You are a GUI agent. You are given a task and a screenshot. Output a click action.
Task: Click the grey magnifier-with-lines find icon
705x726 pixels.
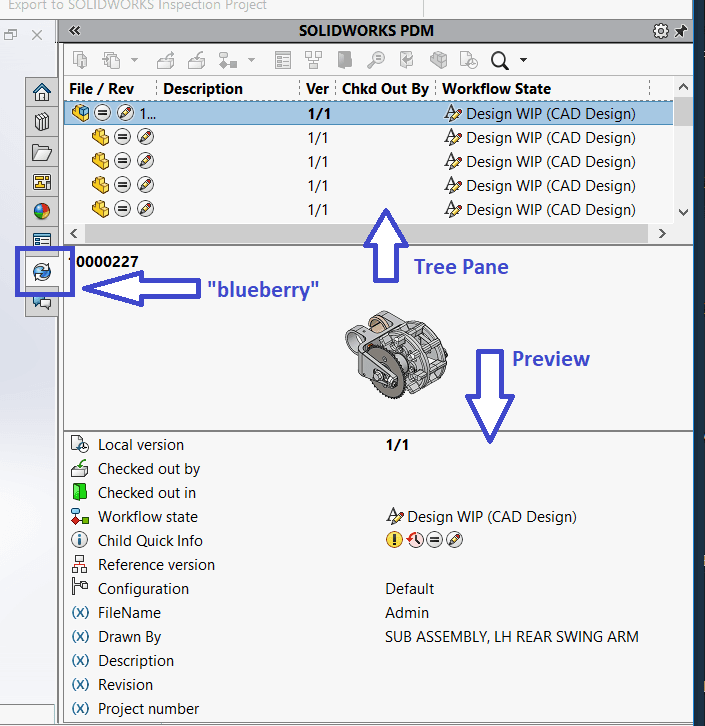[x=375, y=60]
